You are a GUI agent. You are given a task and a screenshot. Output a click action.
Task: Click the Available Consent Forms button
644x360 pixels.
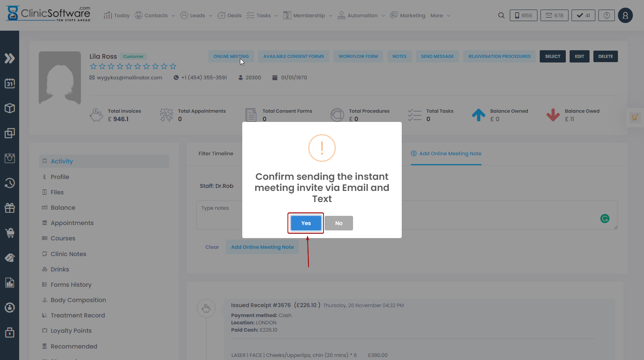[x=293, y=56]
